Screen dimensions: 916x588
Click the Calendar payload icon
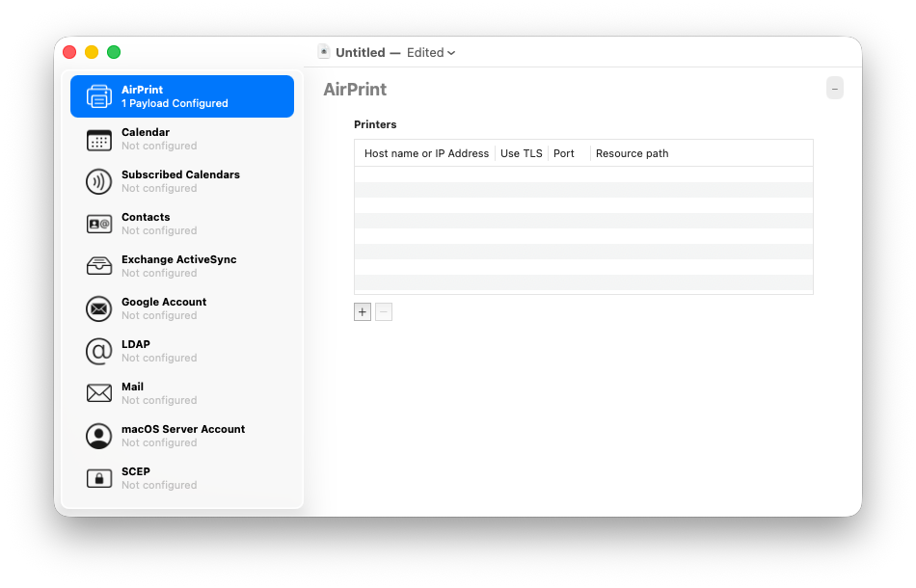pos(98,140)
